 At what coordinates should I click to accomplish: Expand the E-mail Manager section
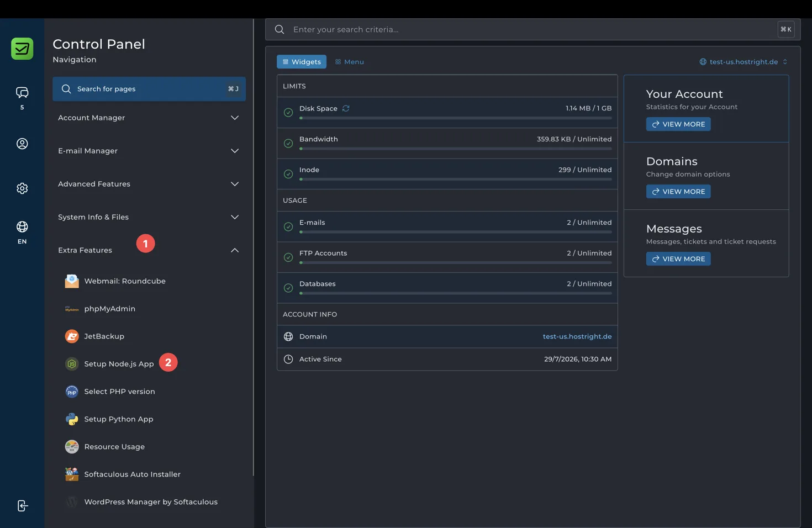[149, 151]
